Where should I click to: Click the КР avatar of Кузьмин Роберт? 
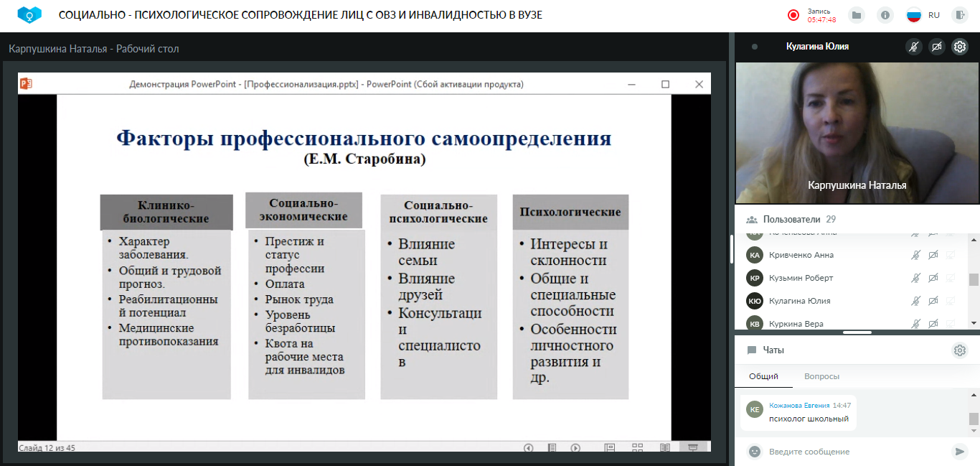pos(754,278)
